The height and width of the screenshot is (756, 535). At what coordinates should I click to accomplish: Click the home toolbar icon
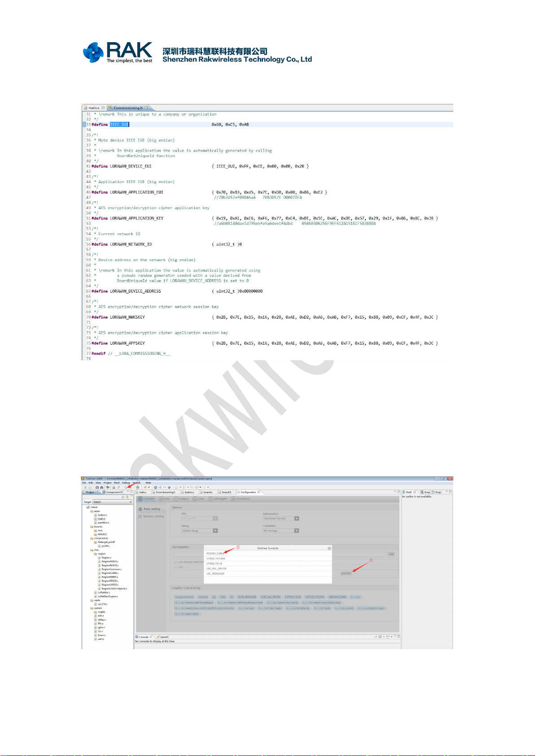point(155,487)
